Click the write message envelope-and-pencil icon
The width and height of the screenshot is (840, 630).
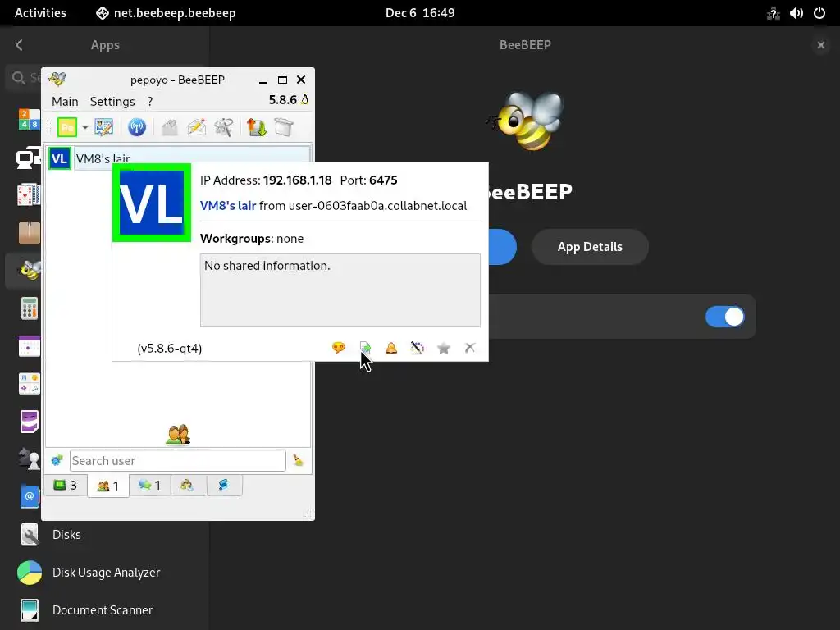coord(197,127)
